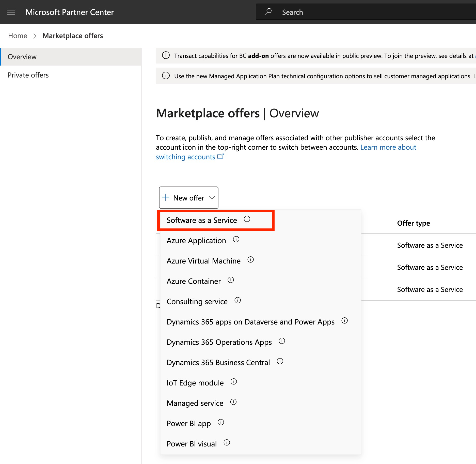
Task: Click the info icon beside Azure Container
Action: pos(231,280)
